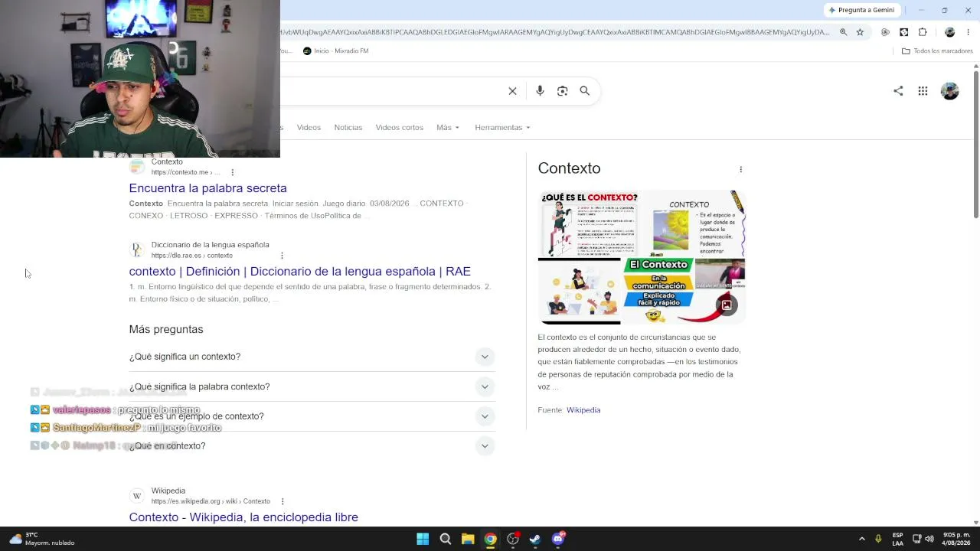Open "El Contexto en la comunicación" image
The width and height of the screenshot is (980, 551).
[658, 291]
